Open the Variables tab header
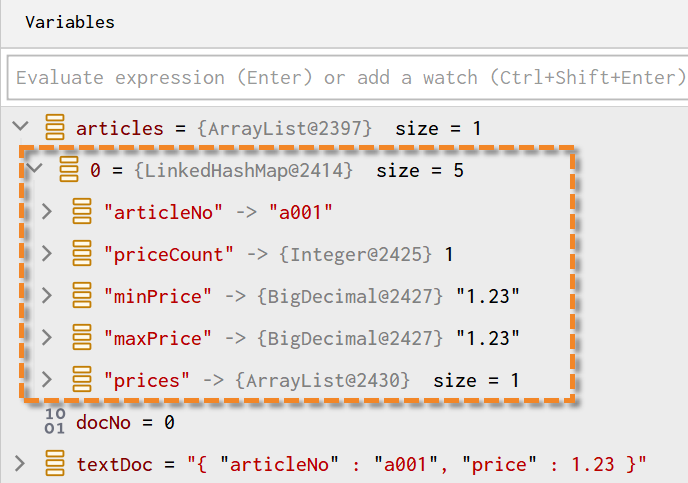This screenshot has height=483, width=688. (70, 22)
